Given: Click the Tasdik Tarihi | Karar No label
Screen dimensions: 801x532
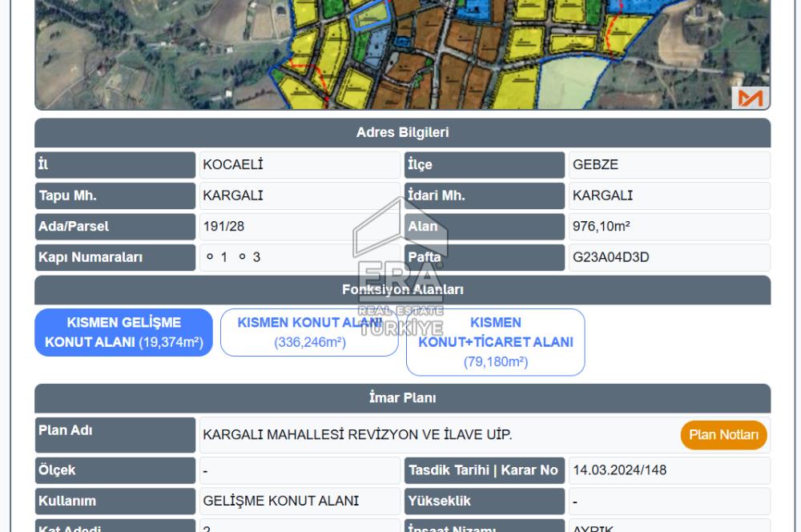Looking at the screenshot, I should [485, 470].
